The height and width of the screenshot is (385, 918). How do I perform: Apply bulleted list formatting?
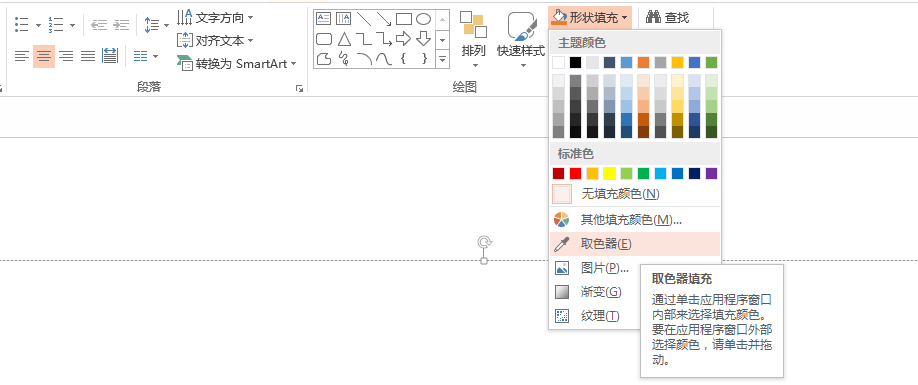tap(22, 25)
